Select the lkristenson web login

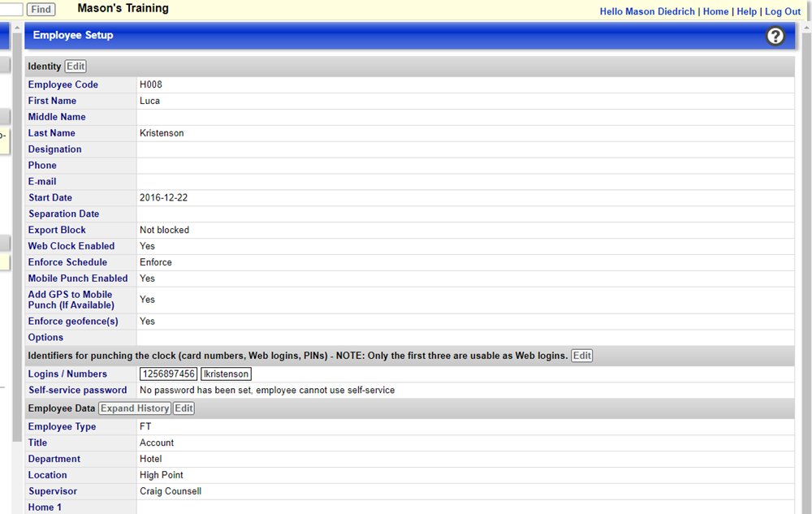[x=226, y=373]
